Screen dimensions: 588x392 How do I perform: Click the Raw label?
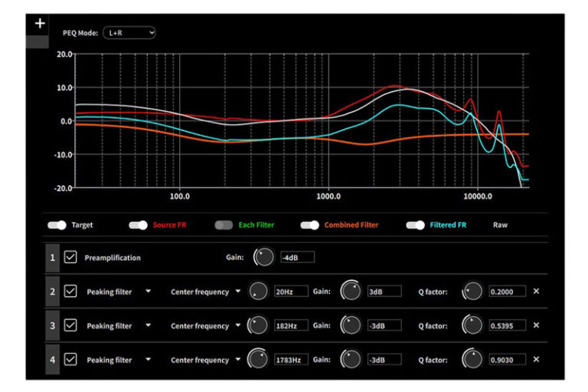[x=500, y=225]
